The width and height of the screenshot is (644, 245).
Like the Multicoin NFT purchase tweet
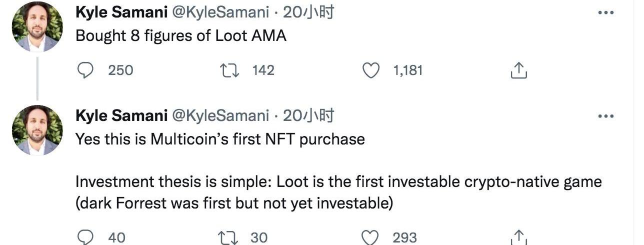370,237
